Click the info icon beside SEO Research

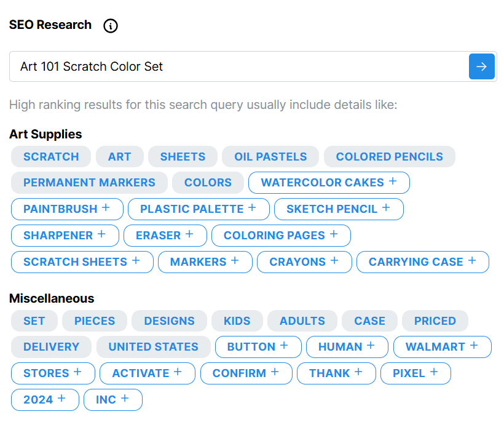pos(111,25)
